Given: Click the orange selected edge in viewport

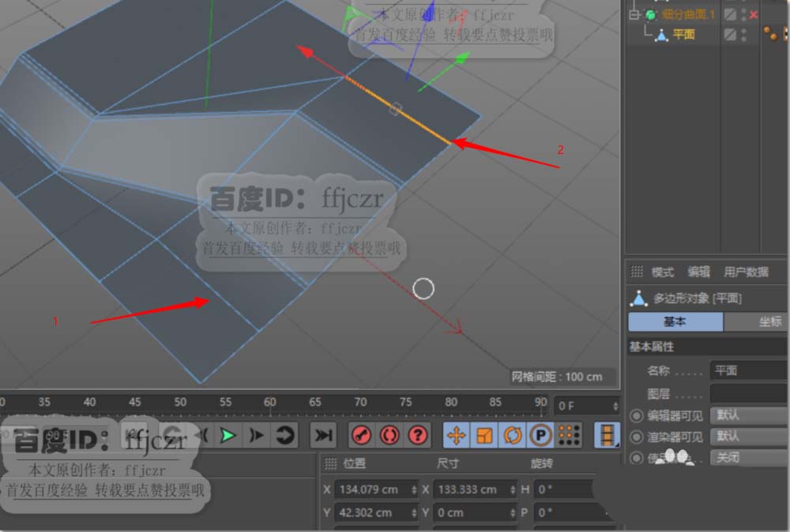Looking at the screenshot, I should point(398,111).
